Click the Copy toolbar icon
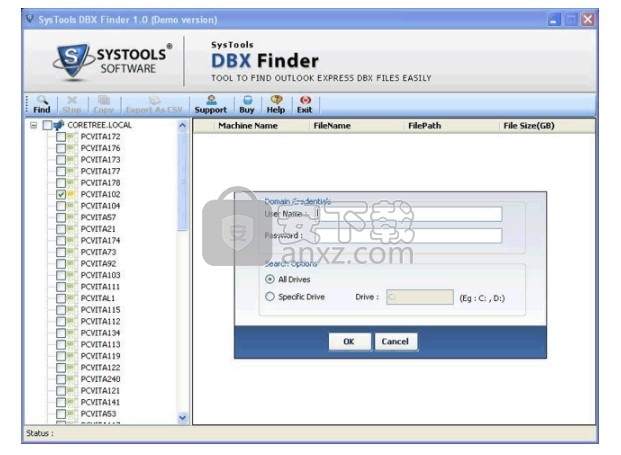Image resolution: width=621 pixels, height=455 pixels. click(104, 105)
